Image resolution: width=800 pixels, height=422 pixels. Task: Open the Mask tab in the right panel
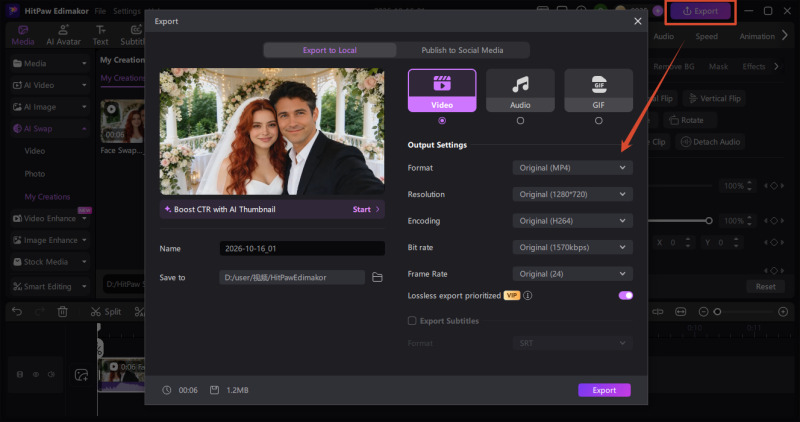(718, 66)
